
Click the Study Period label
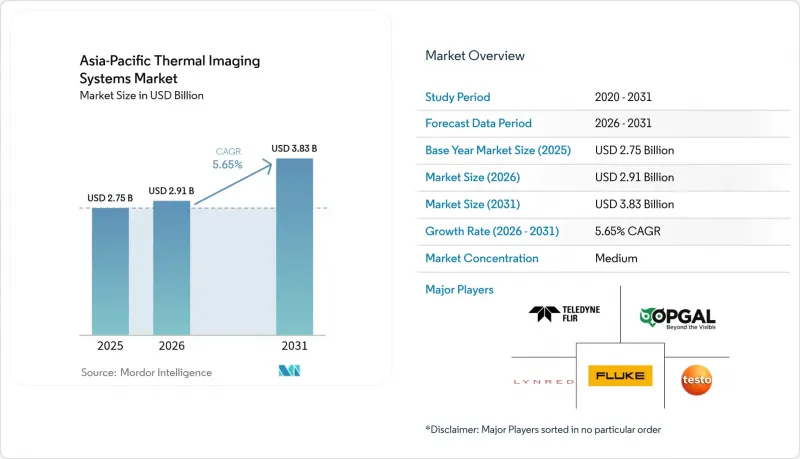click(458, 97)
